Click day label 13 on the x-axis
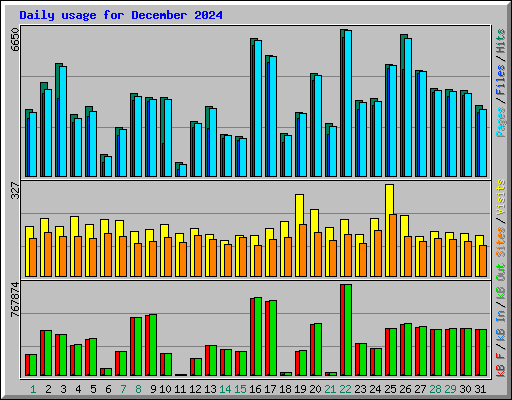The height and width of the screenshot is (400, 512). coord(210,389)
